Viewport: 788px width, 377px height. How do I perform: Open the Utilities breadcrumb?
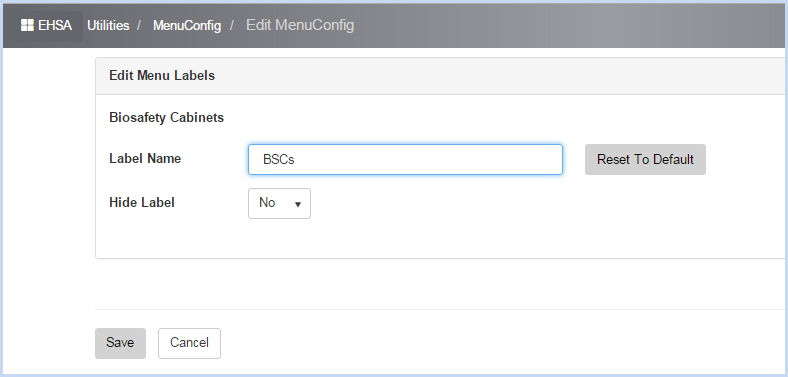[108, 25]
